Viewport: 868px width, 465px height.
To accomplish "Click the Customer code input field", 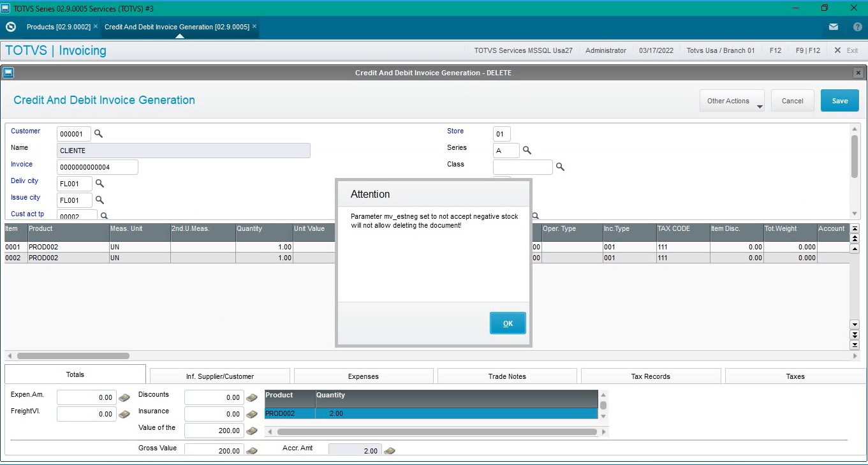I will pyautogui.click(x=74, y=134).
